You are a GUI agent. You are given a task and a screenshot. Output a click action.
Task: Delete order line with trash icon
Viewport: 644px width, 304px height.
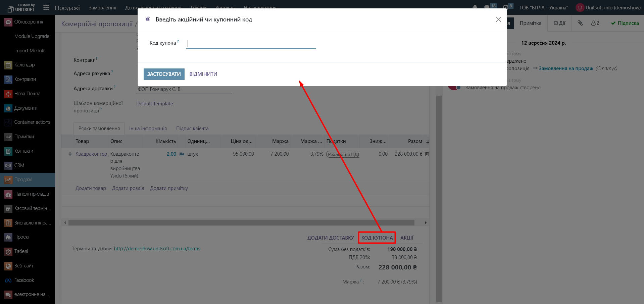(427, 154)
